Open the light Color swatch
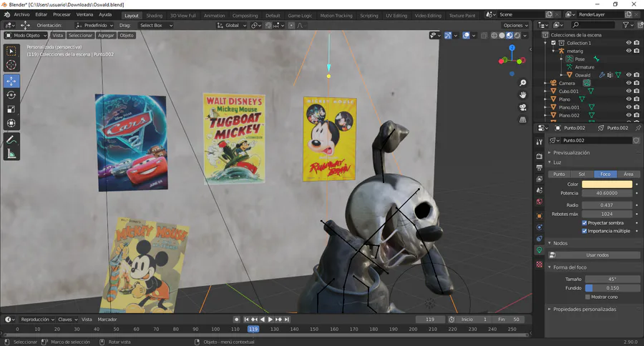Image resolution: width=644 pixels, height=346 pixels. pos(608,184)
